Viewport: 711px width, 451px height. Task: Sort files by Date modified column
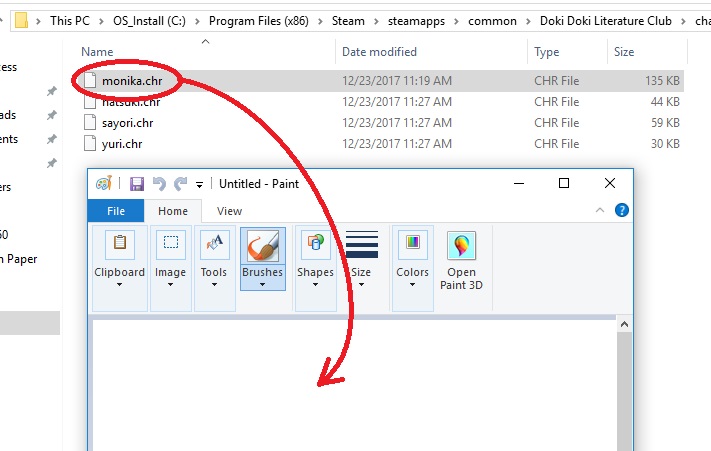(x=379, y=52)
